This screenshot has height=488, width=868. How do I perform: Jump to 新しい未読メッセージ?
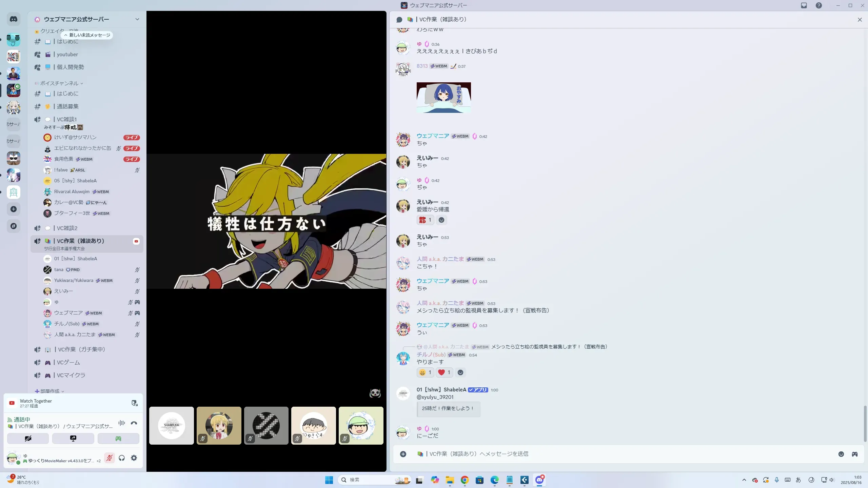[87, 35]
